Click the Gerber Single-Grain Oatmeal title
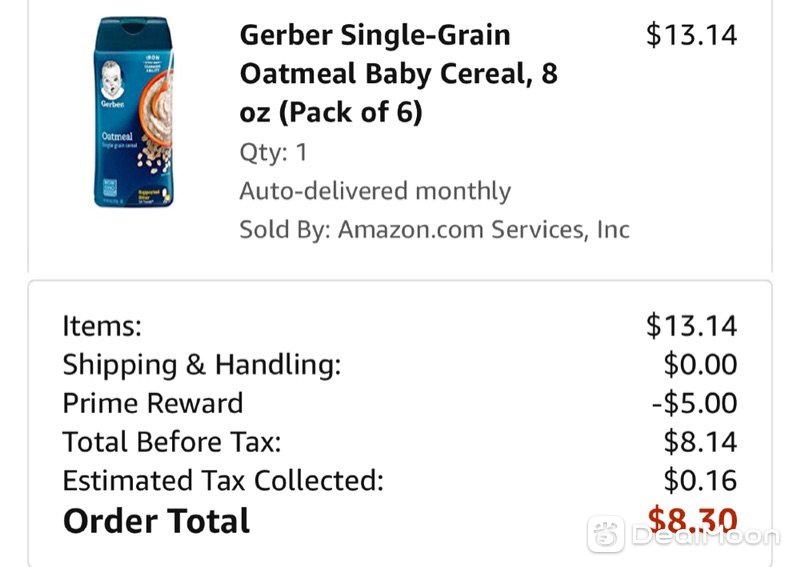Screen dimensions: 800x567 pos(398,73)
